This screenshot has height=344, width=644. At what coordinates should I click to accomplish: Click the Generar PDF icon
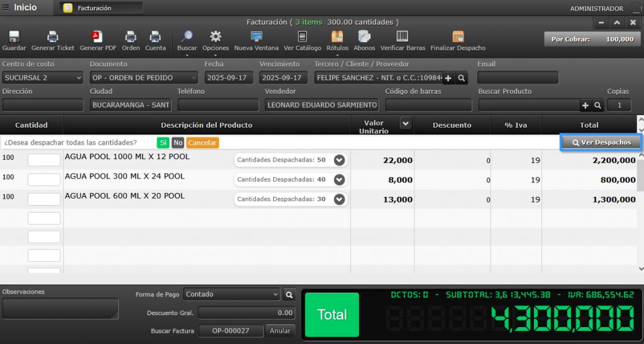point(97,37)
